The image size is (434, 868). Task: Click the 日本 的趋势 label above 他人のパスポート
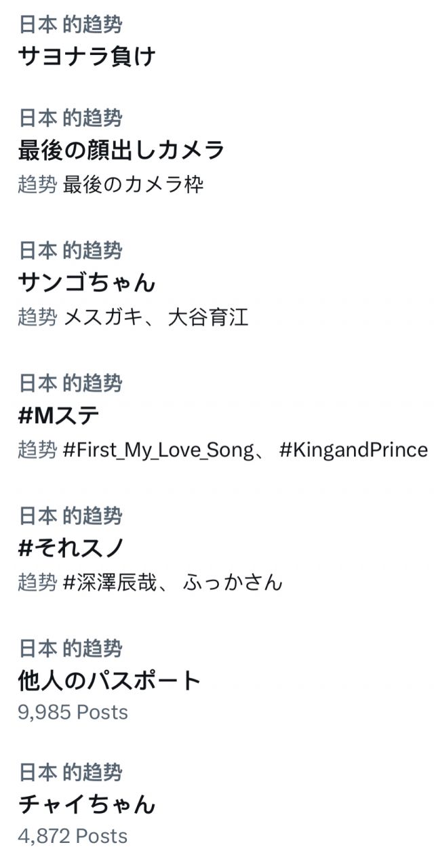click(70, 648)
